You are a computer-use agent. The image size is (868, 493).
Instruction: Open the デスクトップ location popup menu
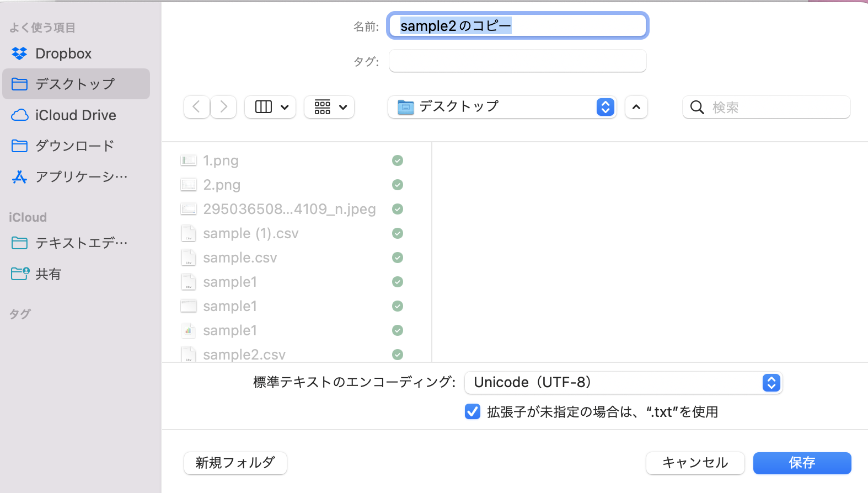coord(502,107)
